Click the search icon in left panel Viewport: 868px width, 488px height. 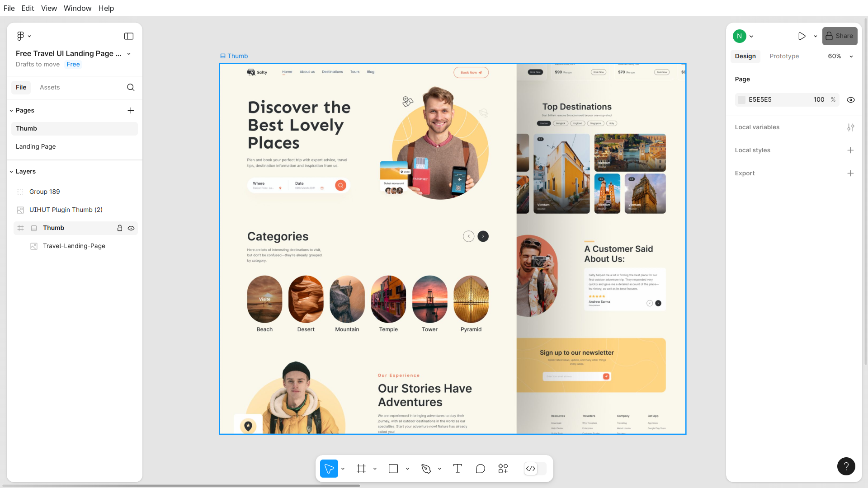point(131,87)
